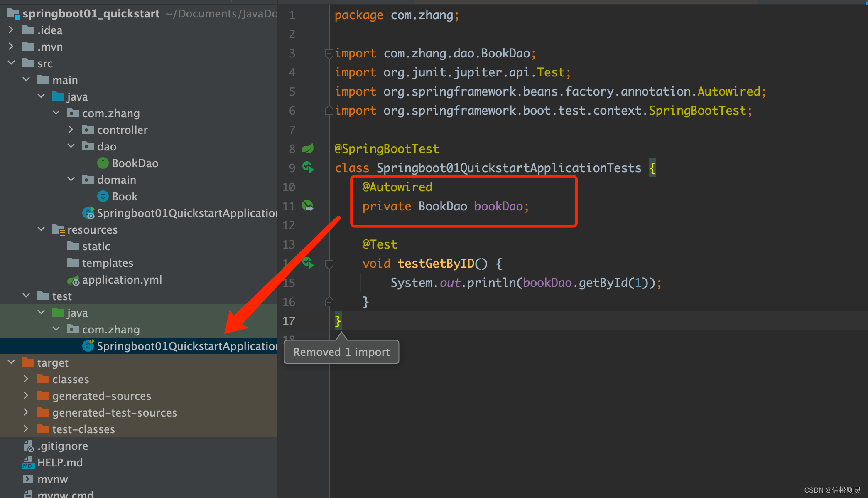Click the Book class icon in the tree
Image resolution: width=868 pixels, height=498 pixels.
103,196
